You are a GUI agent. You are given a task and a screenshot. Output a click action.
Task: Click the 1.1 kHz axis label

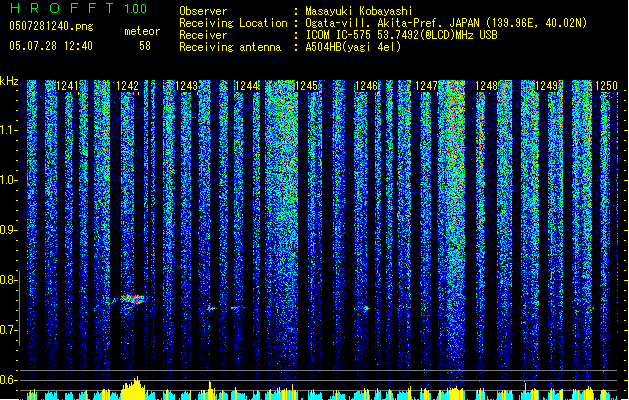[x=8, y=130]
